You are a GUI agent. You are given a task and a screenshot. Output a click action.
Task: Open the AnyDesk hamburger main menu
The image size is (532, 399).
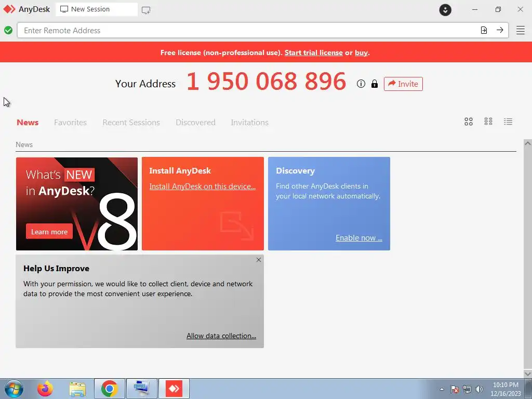[521, 30]
